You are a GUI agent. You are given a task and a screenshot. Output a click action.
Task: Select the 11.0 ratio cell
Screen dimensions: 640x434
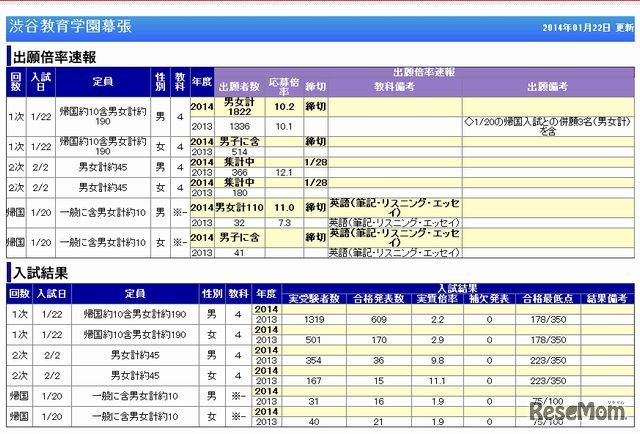pos(284,208)
